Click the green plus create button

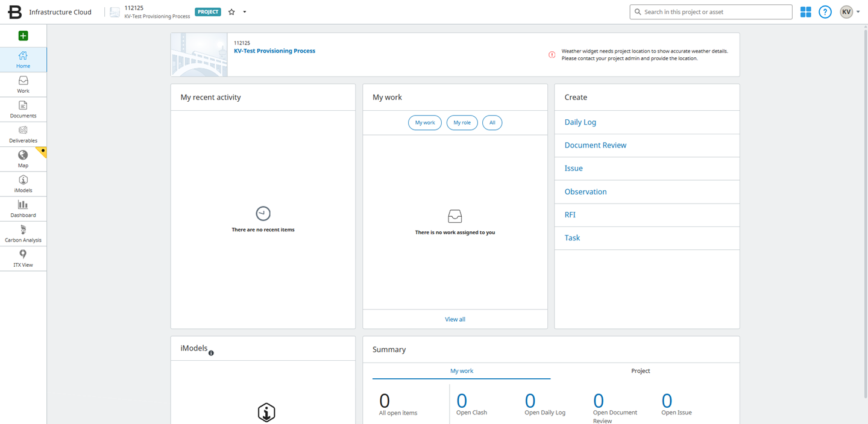click(23, 36)
